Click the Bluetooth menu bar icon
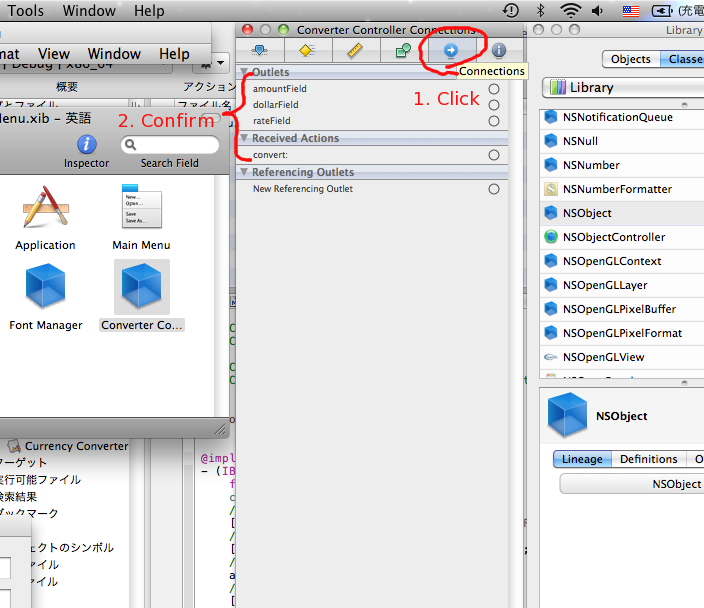Image resolution: width=704 pixels, height=608 pixels. pos(541,10)
